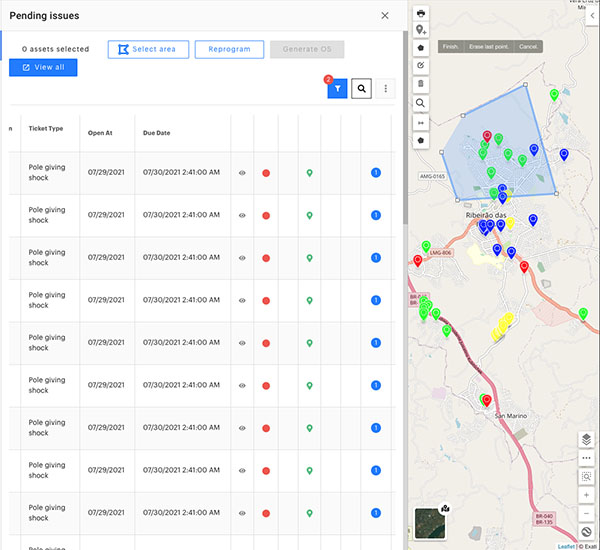Image resolution: width=600 pixels, height=550 pixels.
Task: Collapse the map side panel chevron
Action: click(592, 16)
